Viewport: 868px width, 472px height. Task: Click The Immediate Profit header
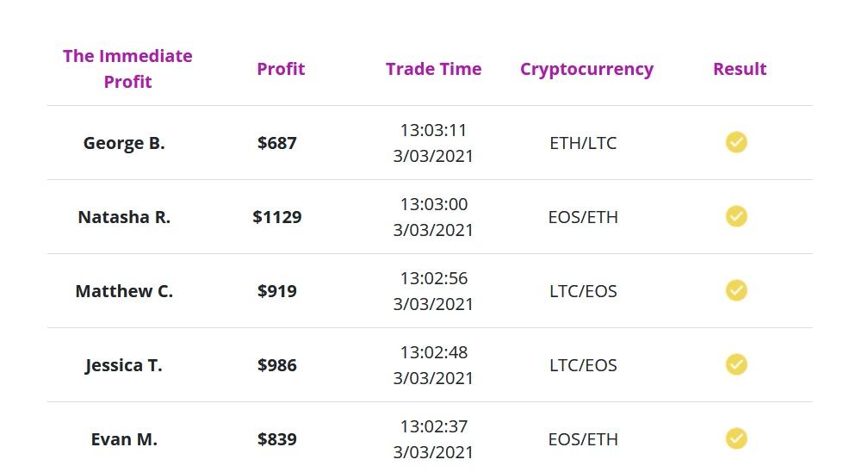tap(127, 69)
